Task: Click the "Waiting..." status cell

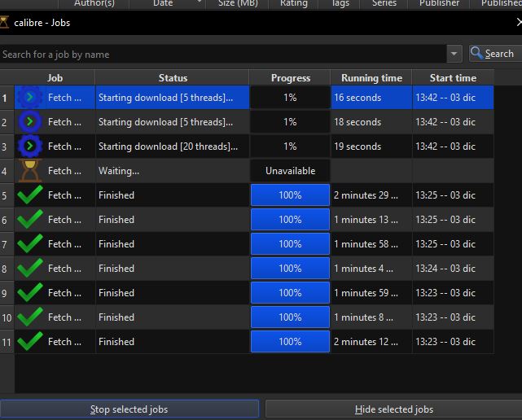Action: coord(172,171)
